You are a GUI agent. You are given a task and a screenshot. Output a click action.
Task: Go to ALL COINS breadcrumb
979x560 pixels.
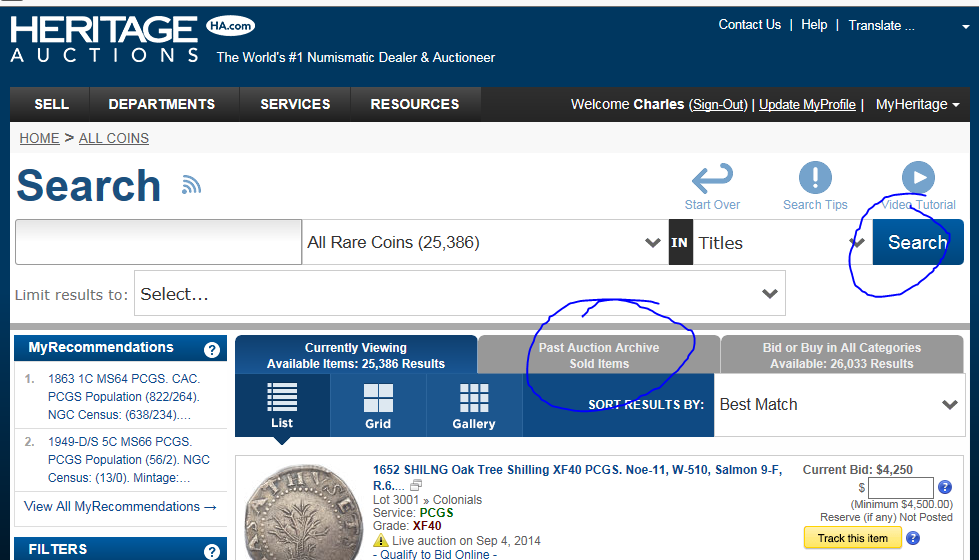click(x=114, y=138)
